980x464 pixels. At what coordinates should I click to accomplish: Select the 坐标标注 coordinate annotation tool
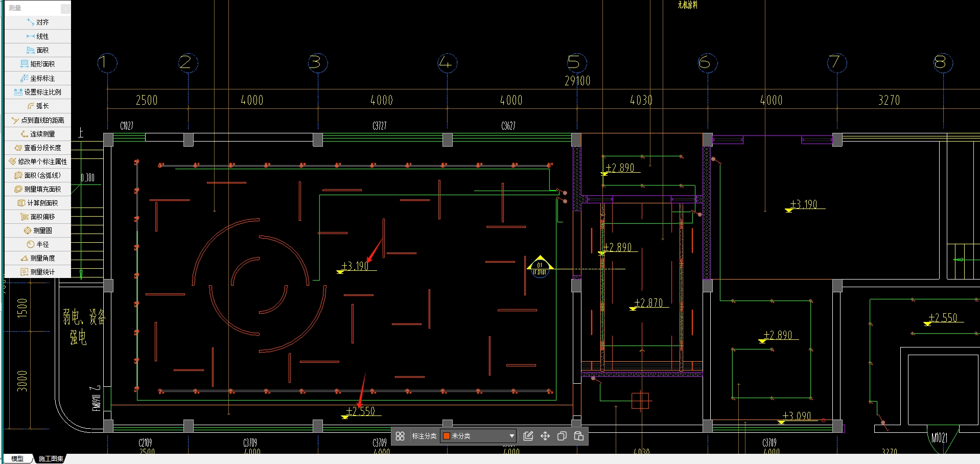[x=38, y=78]
